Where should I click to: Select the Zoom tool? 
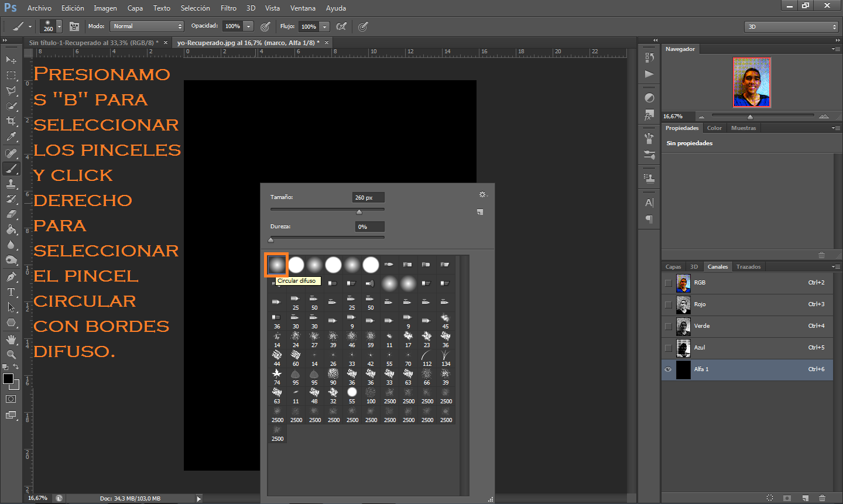[11, 355]
